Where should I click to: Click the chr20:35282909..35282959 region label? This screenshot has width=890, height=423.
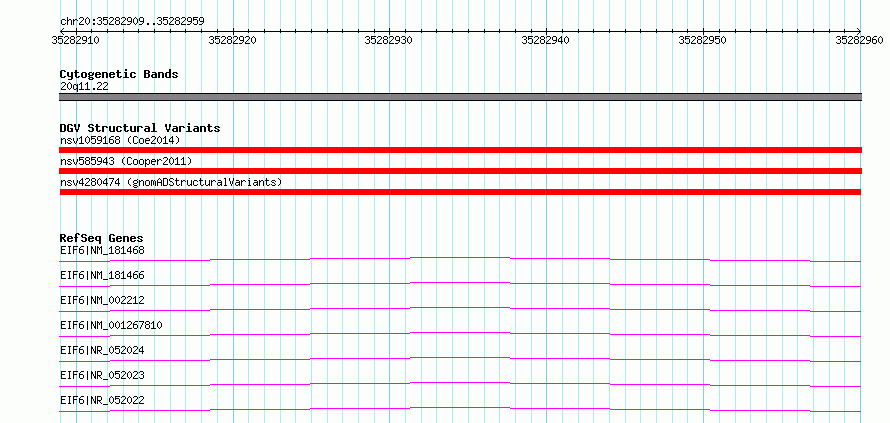pos(132,22)
